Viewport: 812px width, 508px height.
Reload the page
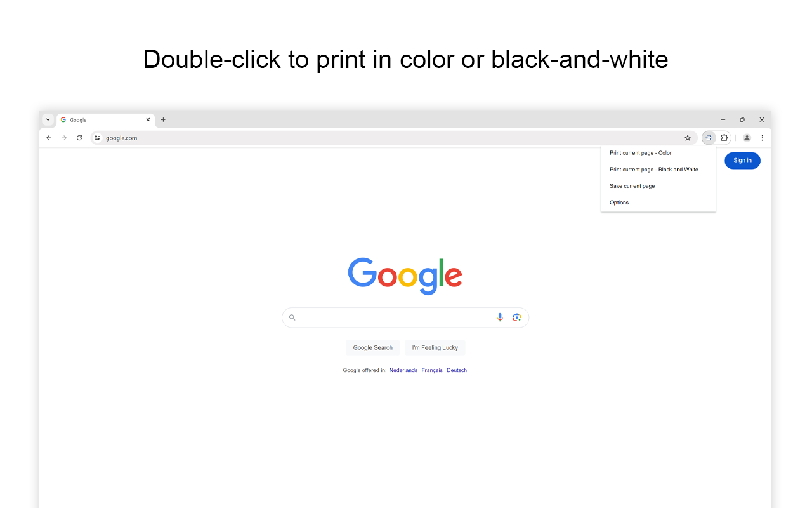click(x=79, y=138)
